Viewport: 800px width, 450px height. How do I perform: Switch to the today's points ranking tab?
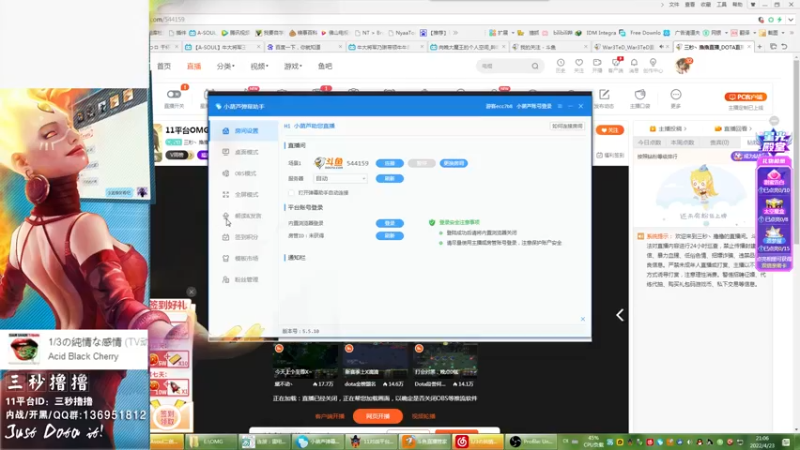[x=649, y=142]
